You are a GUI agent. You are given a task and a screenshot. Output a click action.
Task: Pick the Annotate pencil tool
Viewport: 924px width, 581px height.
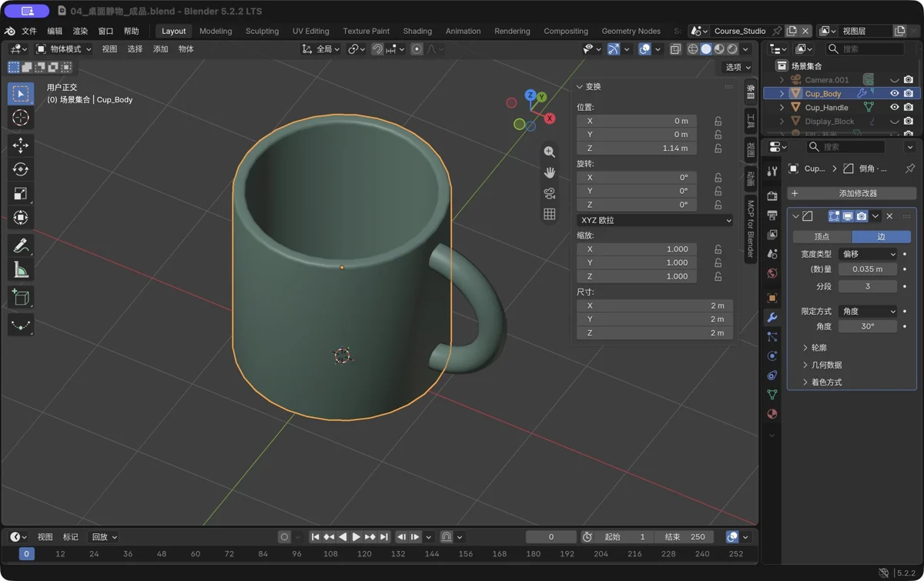[21, 245]
